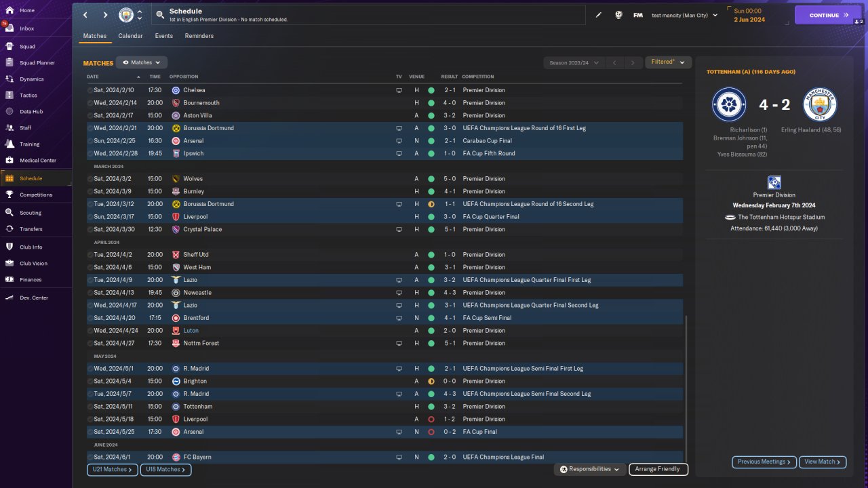Click the Schedule search field

[x=368, y=15]
